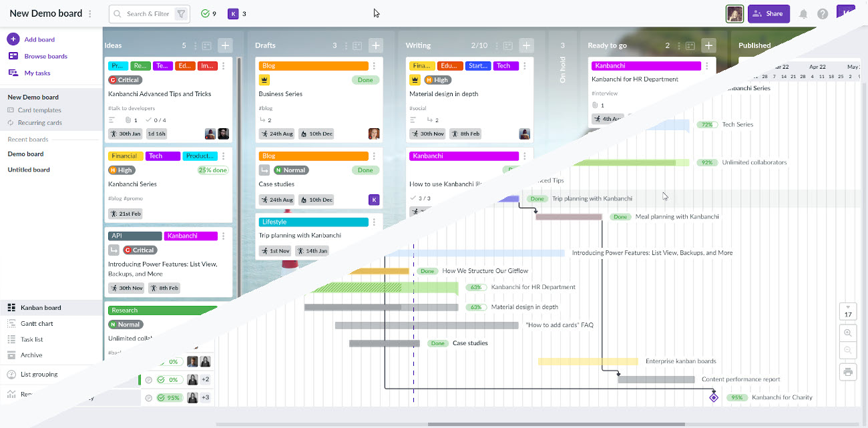This screenshot has width=868, height=428.
Task: Click the card view icon in Writing header
Action: (x=508, y=45)
